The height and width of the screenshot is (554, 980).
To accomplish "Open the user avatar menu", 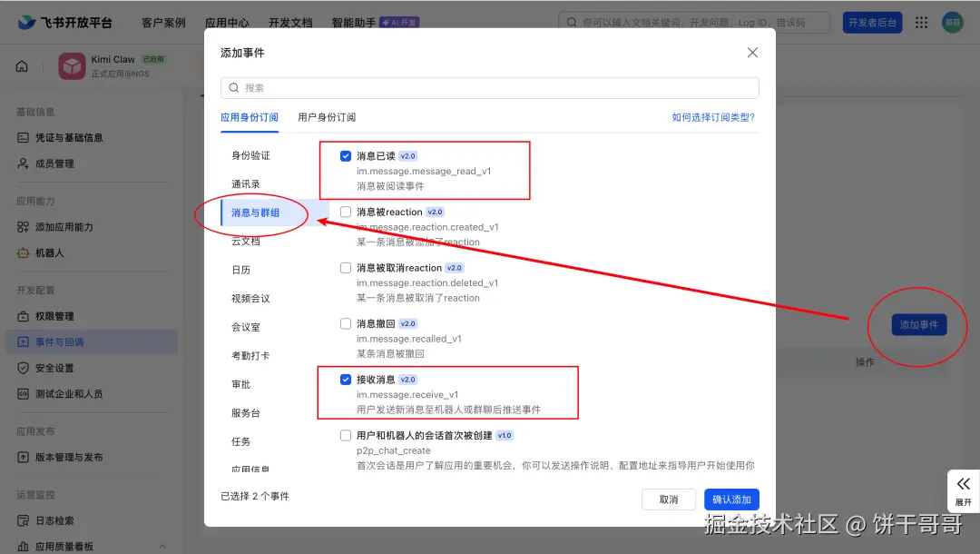I will click(953, 23).
